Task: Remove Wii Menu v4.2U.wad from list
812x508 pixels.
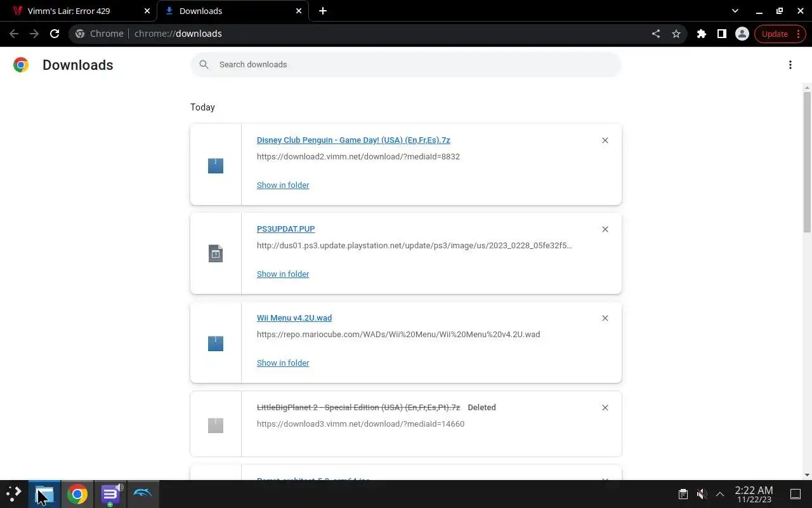Action: pyautogui.click(x=605, y=318)
